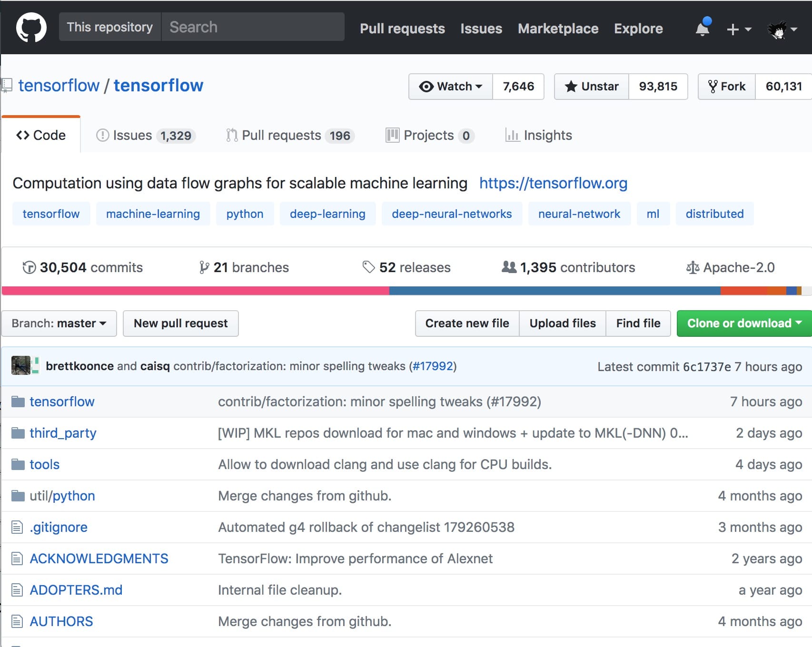
Task: Click the Search input field
Action: 253,27
